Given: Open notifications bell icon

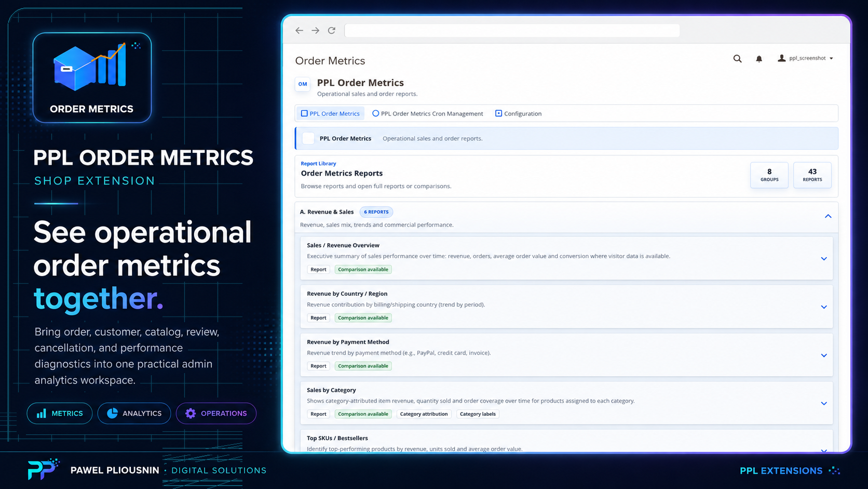Looking at the screenshot, I should (759, 59).
